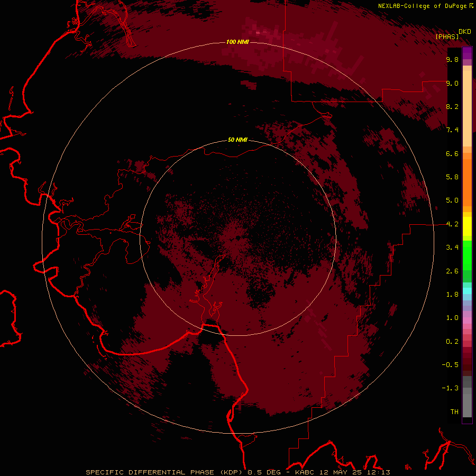Click the 12:13 timestamp in the caption

point(378,472)
